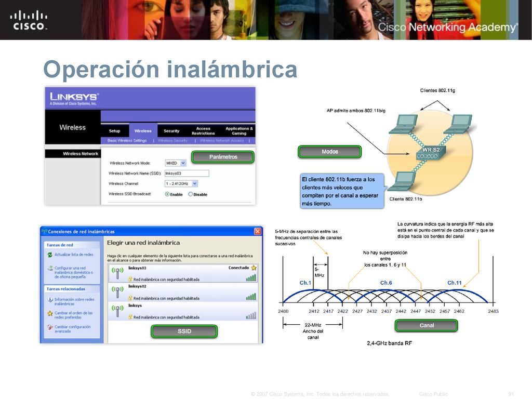
Task: Click the antenna icon of linksys network
Action: click(x=117, y=311)
